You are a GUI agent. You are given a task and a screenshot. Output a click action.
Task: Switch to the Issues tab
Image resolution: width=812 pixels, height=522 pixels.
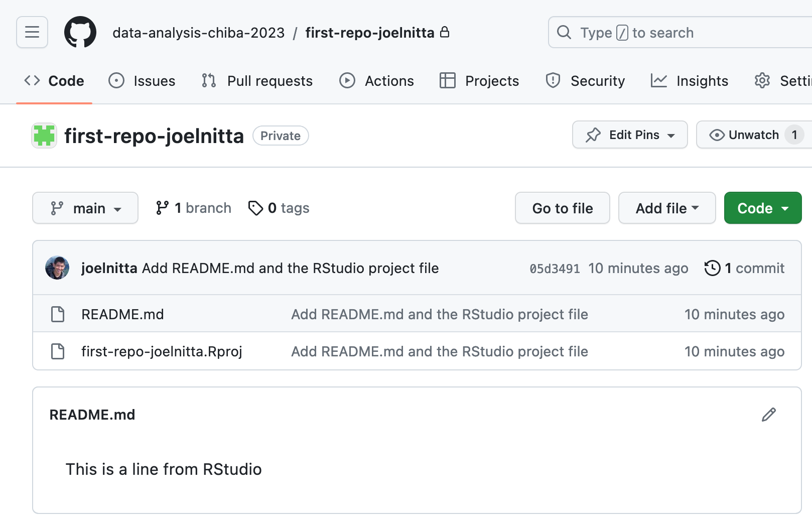(x=142, y=81)
